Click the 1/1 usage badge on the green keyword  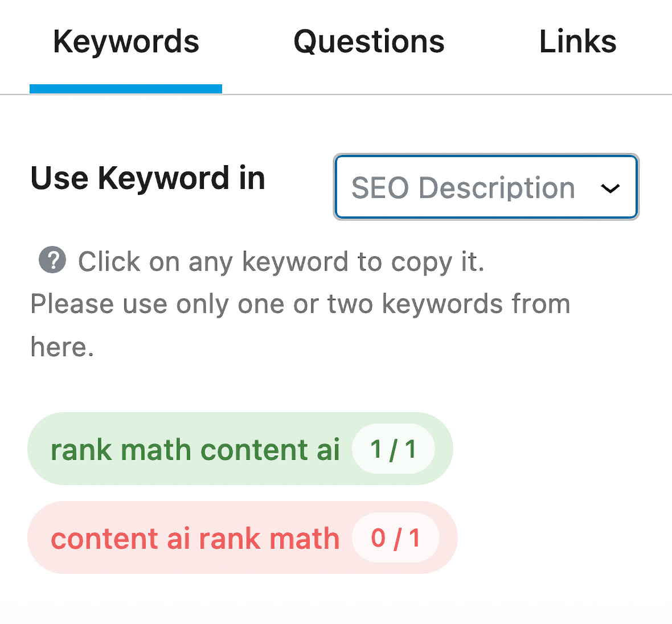tap(394, 449)
